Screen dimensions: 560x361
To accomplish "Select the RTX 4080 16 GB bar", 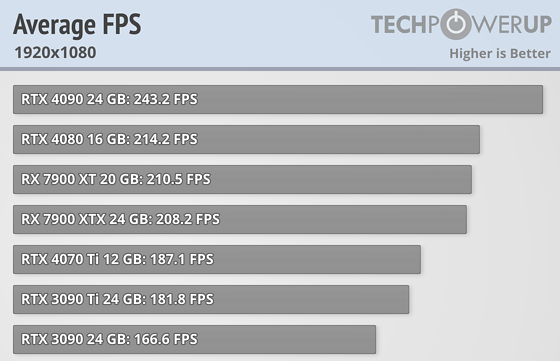I will coord(246,139).
